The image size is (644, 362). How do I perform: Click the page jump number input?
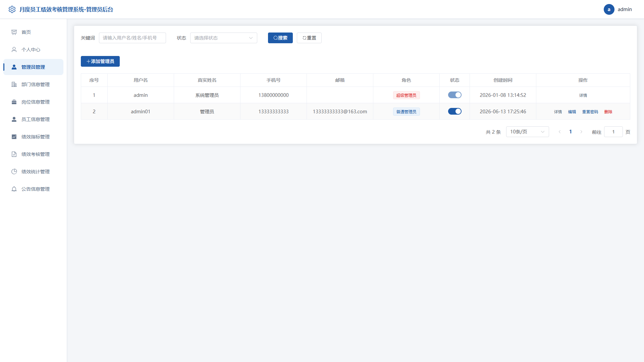[x=613, y=132]
